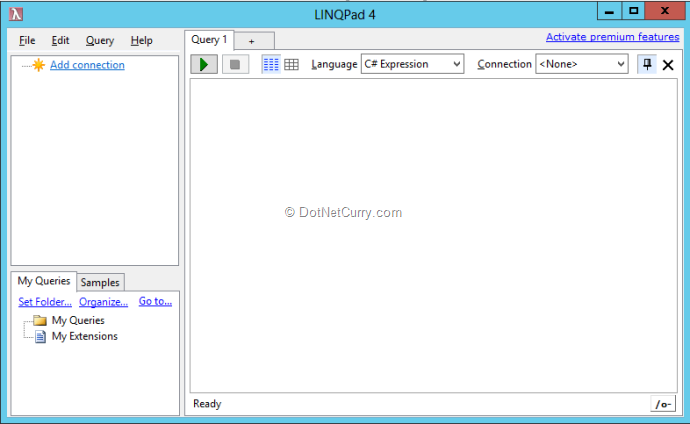Click the Add connection link

point(87,65)
